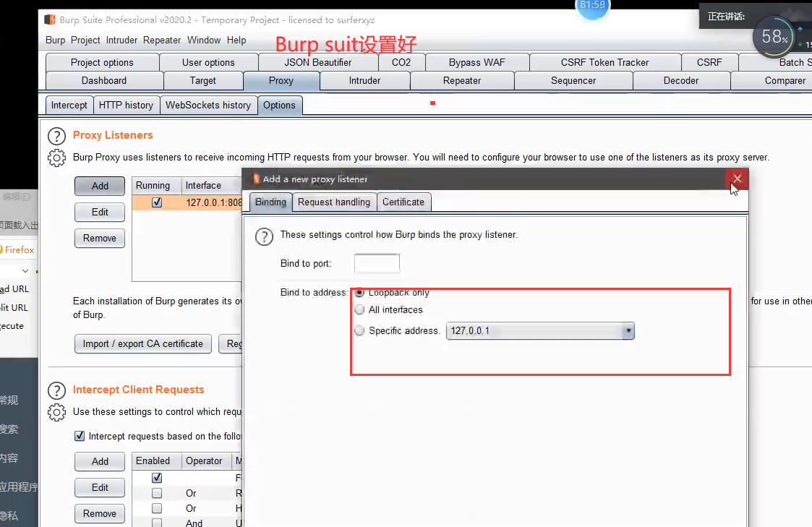The width and height of the screenshot is (812, 527).
Task: Click Add under Intercept Client Requests
Action: [100, 461]
